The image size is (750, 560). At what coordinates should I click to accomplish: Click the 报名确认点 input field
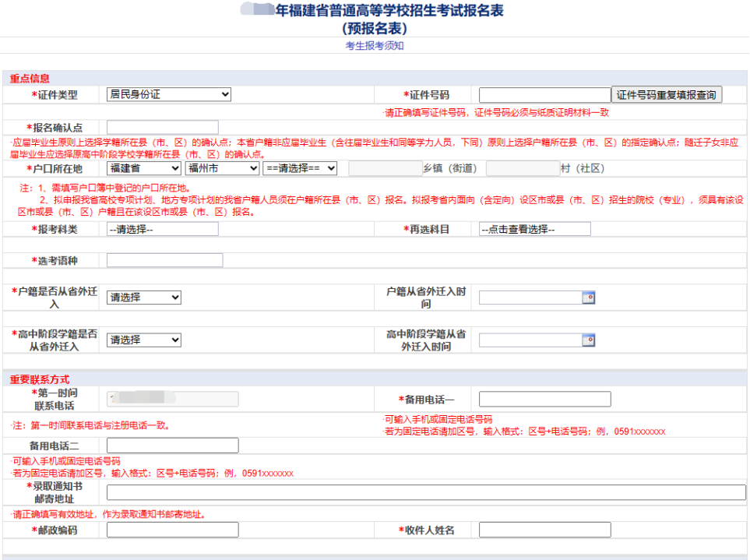162,127
